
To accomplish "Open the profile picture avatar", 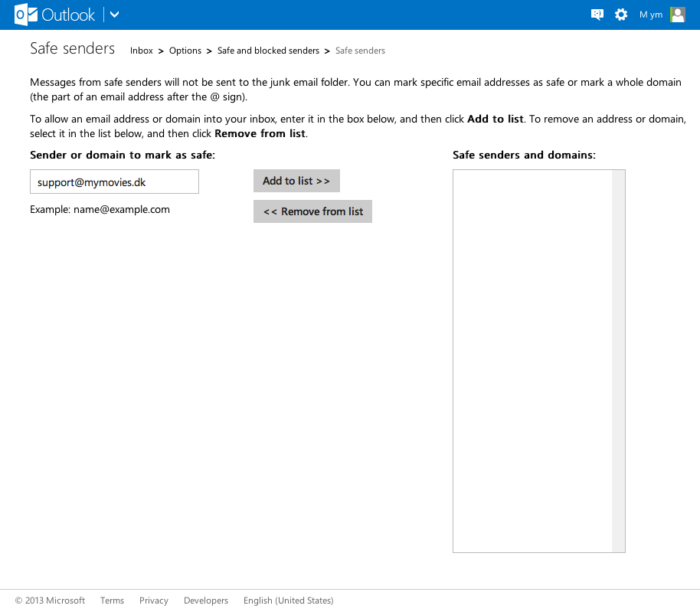I will pos(678,15).
